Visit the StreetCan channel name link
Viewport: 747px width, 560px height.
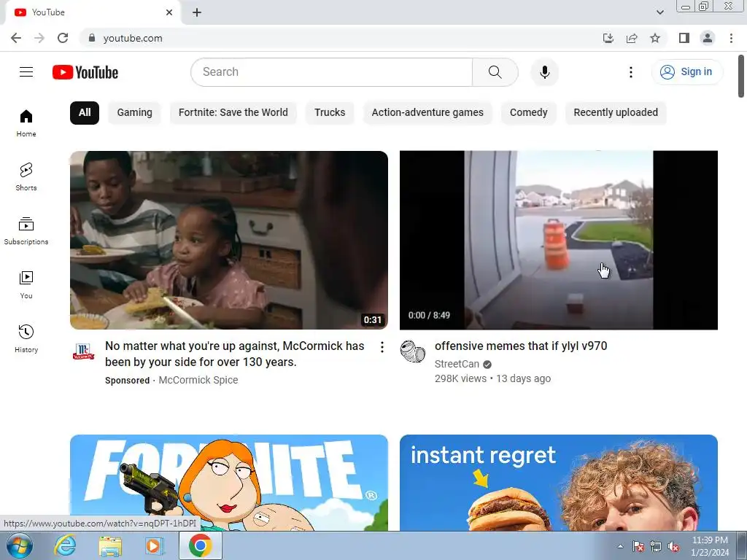[457, 364]
